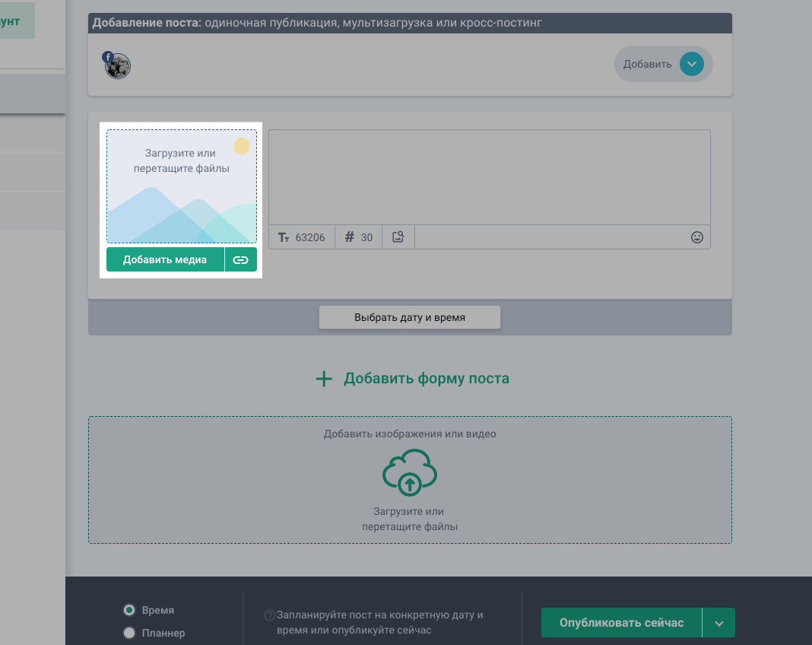Click the link icon beside Добавить медиа

(x=240, y=259)
